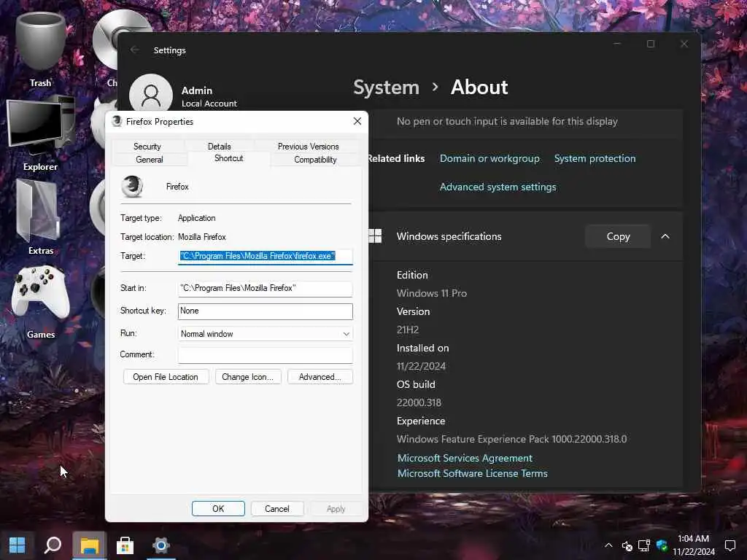
Task: Click the 'No pen or touch input' text
Action: tap(507, 122)
